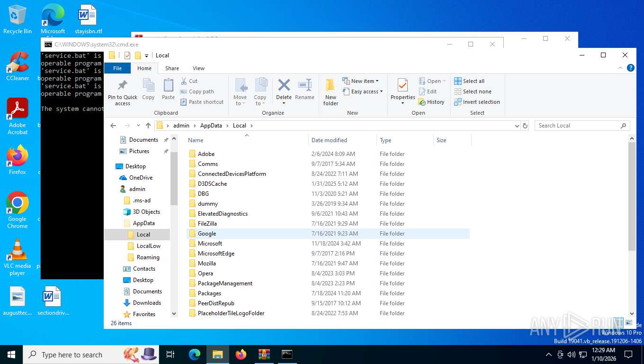644x364 pixels.
Task: Open the New item dropdown
Action: click(360, 81)
